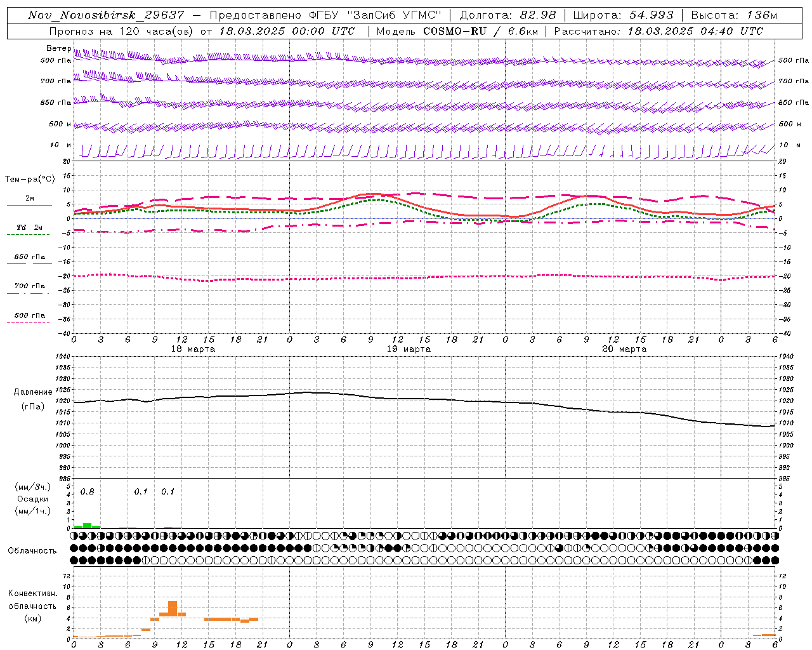Click the 19 марта date label
Image resolution: width=812 pixels, height=650 pixels.
point(409,349)
